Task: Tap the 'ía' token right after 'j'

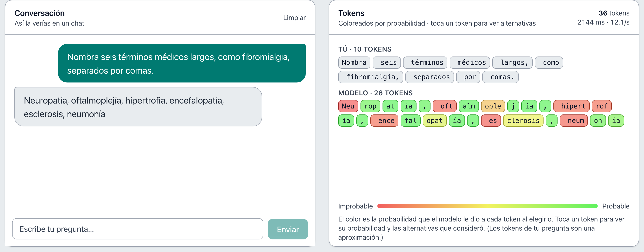Action: click(529, 106)
